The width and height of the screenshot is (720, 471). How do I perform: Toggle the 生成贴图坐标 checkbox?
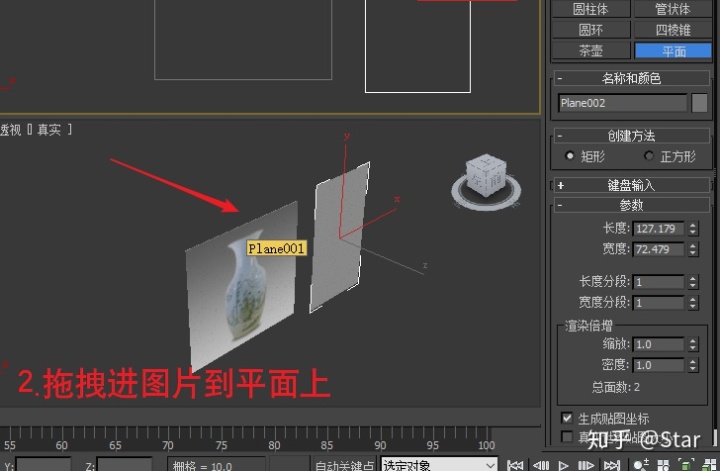click(567, 418)
